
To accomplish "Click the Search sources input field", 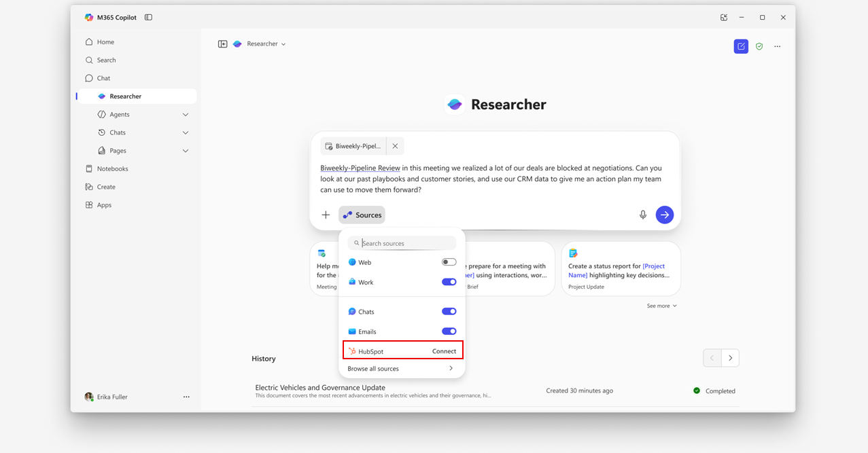I will click(406, 243).
